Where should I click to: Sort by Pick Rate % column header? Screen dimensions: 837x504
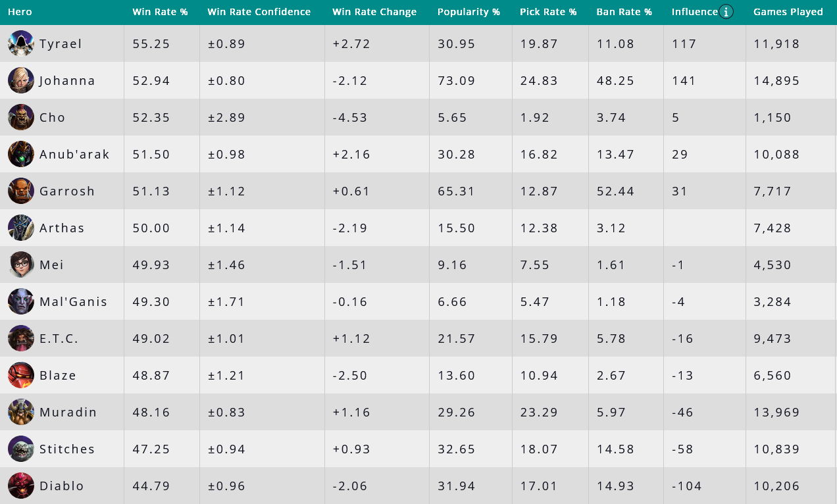pos(548,12)
